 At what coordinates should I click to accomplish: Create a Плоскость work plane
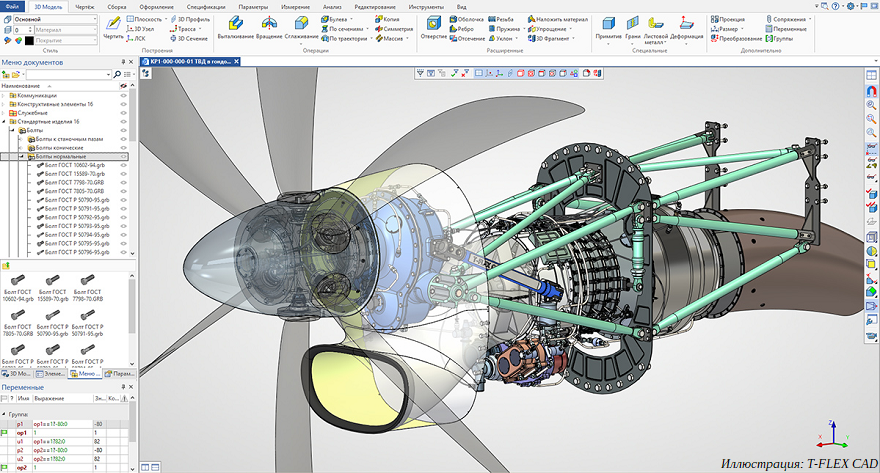(x=145, y=19)
